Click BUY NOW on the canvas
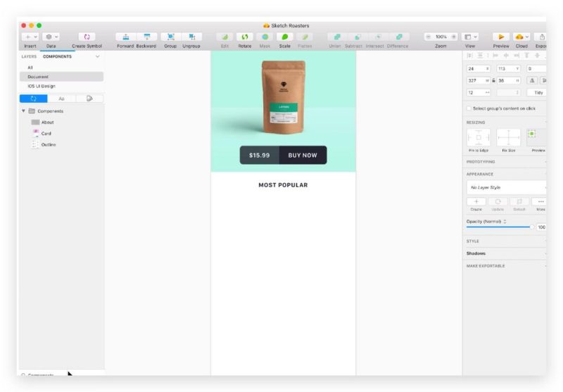 303,156
